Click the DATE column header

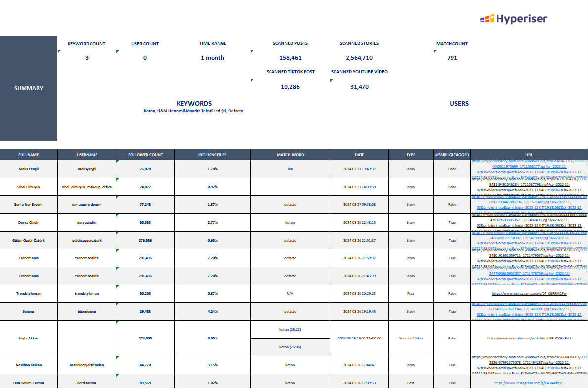pos(359,155)
